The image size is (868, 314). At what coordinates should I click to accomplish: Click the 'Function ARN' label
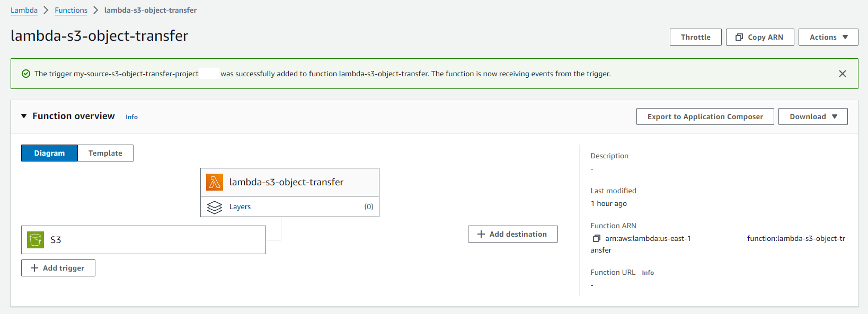613,226
